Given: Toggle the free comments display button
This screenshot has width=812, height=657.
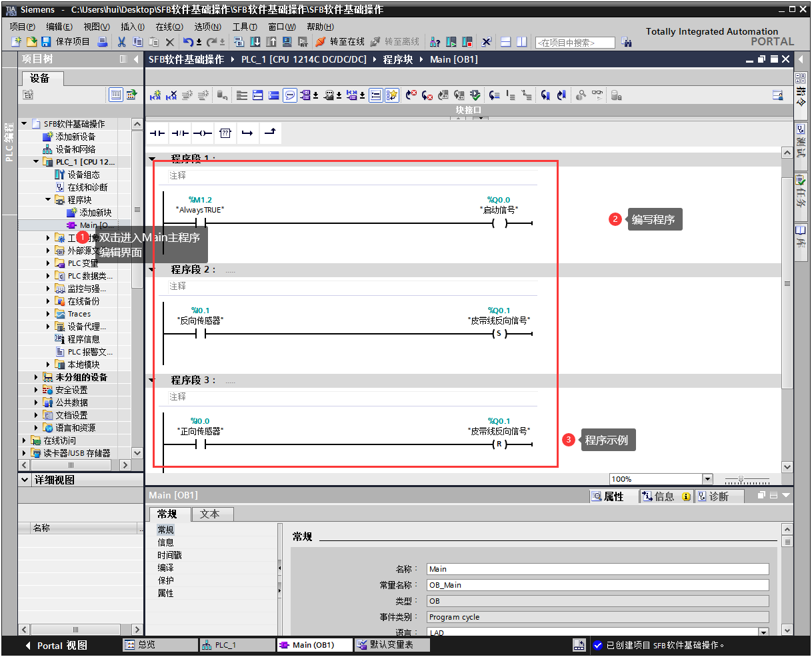Looking at the screenshot, I should coord(290,95).
